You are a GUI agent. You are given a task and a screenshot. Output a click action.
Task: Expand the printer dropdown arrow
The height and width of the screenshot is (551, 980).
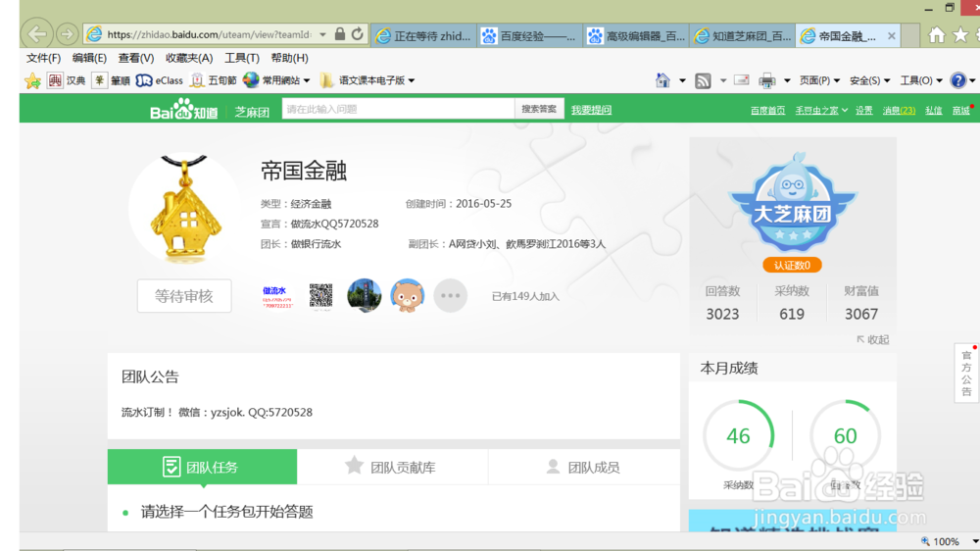coord(787,80)
